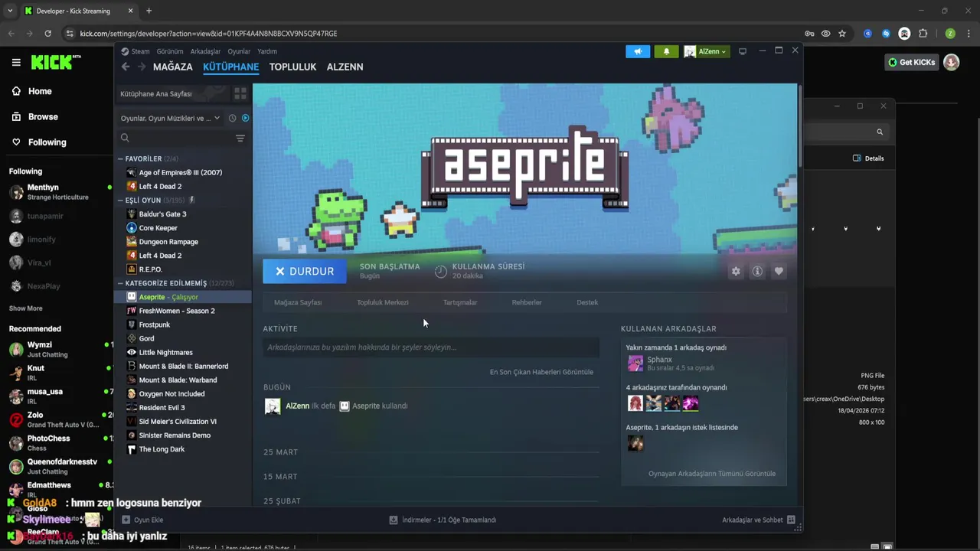Open AlZenn account dropdown in Steam

(x=706, y=51)
